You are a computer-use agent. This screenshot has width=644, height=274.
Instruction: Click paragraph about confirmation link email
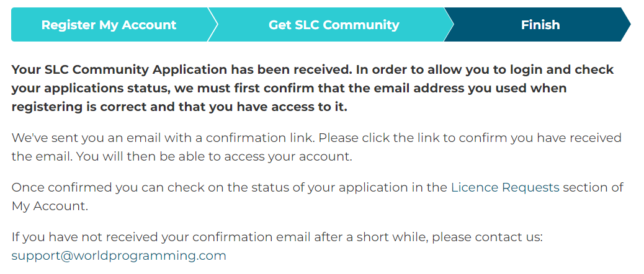[316, 148]
